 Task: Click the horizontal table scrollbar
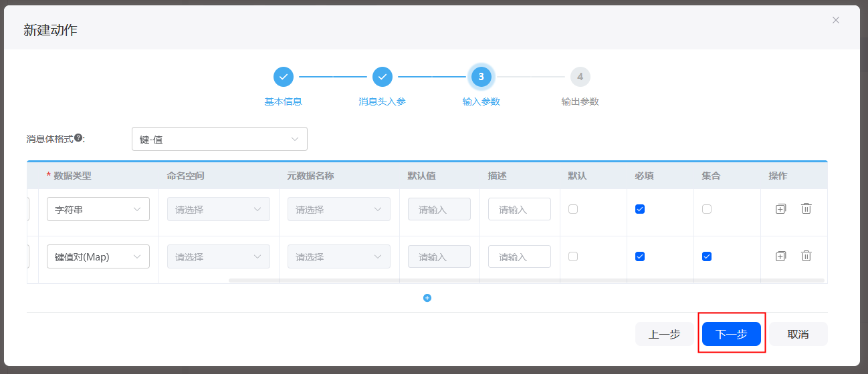tap(528, 280)
